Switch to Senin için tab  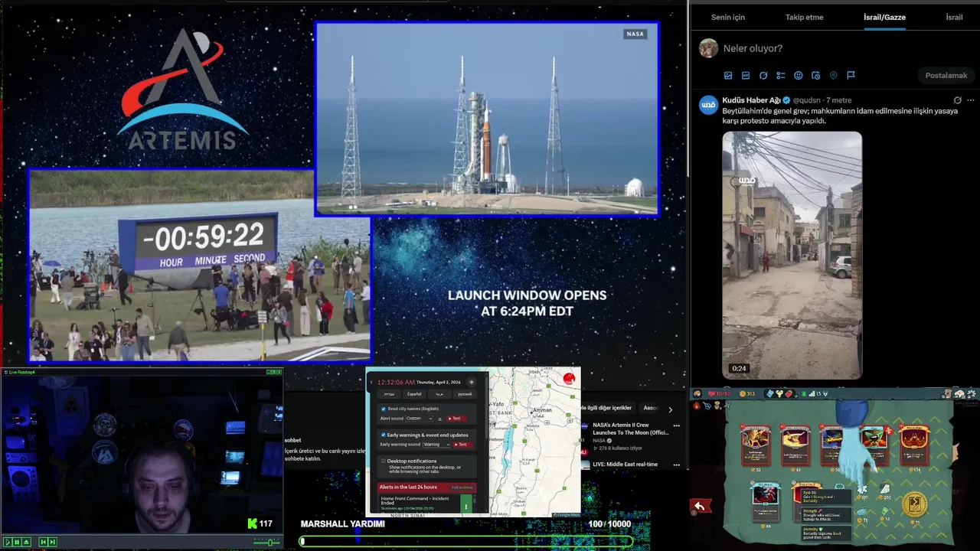(x=727, y=17)
